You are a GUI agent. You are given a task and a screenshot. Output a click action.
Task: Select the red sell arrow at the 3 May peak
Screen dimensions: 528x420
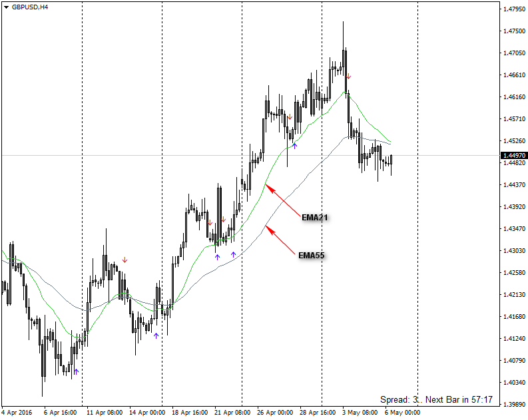(x=348, y=77)
